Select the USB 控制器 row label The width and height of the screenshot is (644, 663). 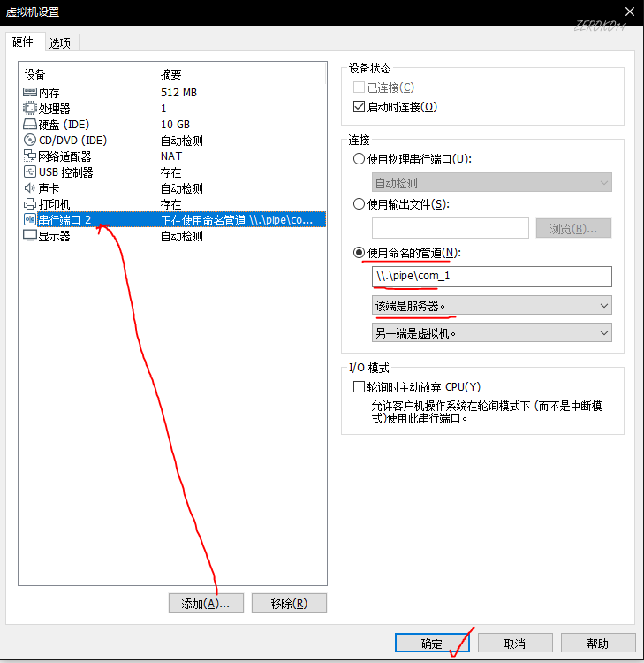(x=66, y=172)
